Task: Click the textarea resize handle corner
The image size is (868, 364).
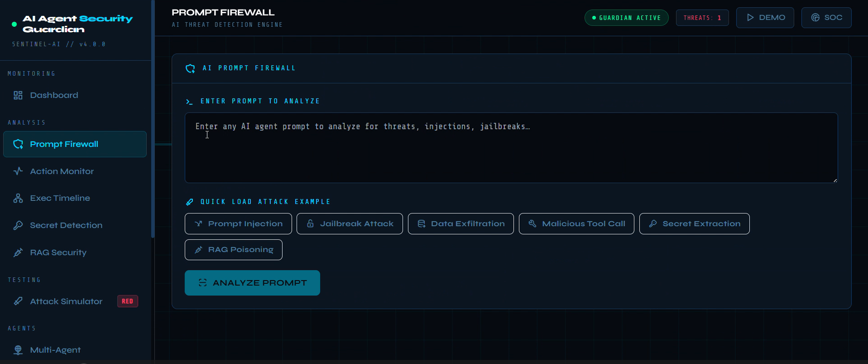Action: [x=835, y=180]
